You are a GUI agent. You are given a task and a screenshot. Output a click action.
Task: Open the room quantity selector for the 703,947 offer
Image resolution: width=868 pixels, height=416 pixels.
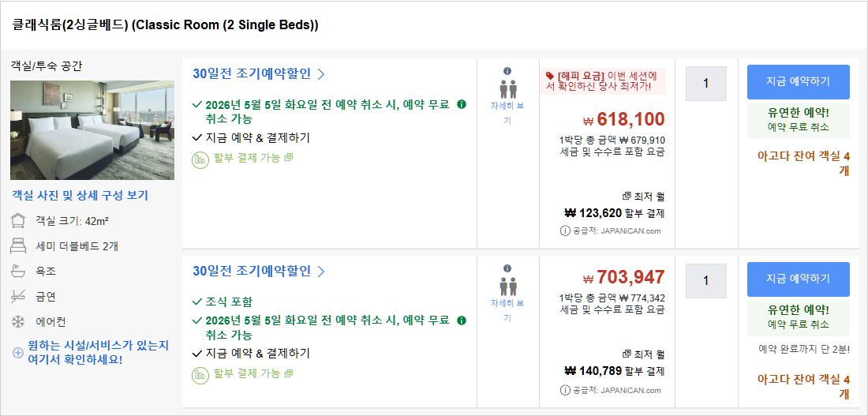point(705,281)
